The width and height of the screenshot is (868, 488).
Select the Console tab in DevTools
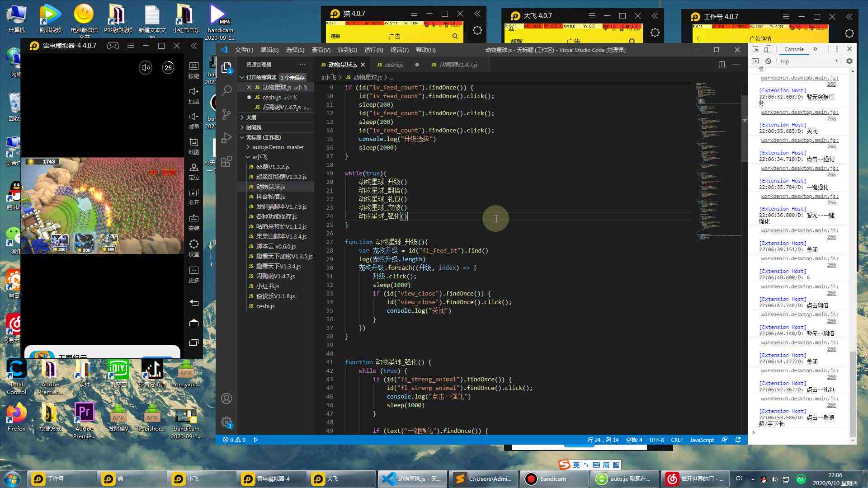pos(794,49)
